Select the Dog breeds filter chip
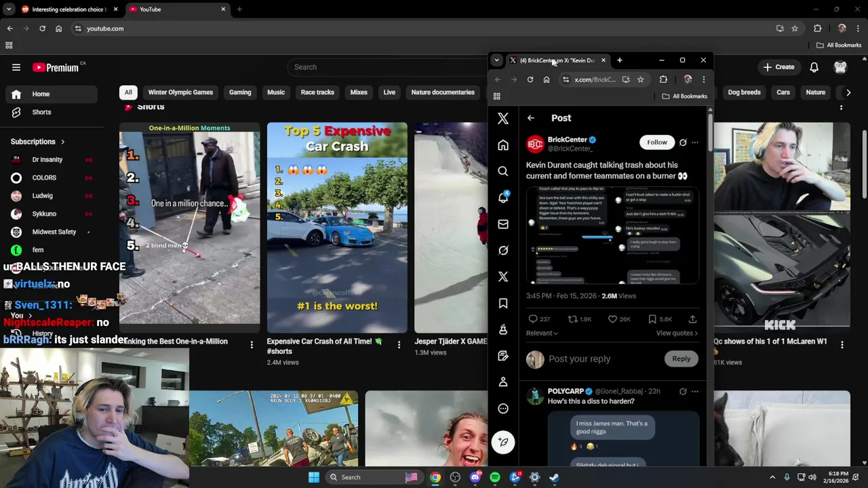Viewport: 868px width, 488px height. [744, 92]
